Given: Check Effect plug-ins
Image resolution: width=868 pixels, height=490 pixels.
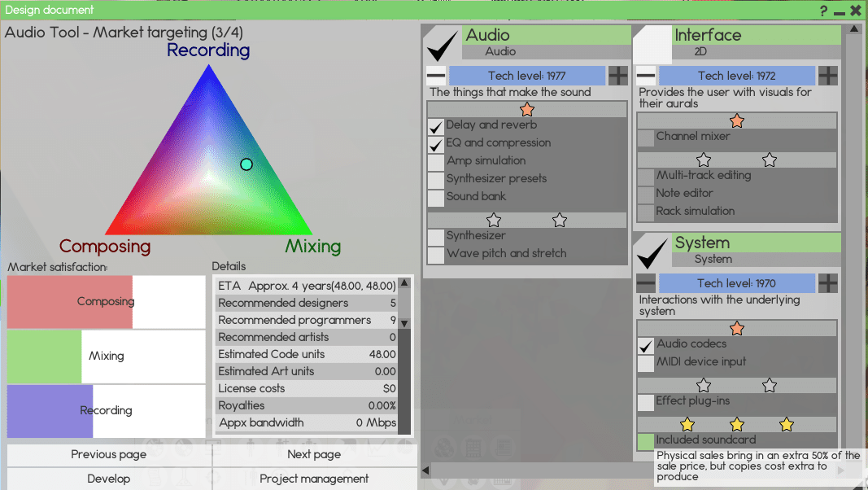Looking at the screenshot, I should 645,403.
